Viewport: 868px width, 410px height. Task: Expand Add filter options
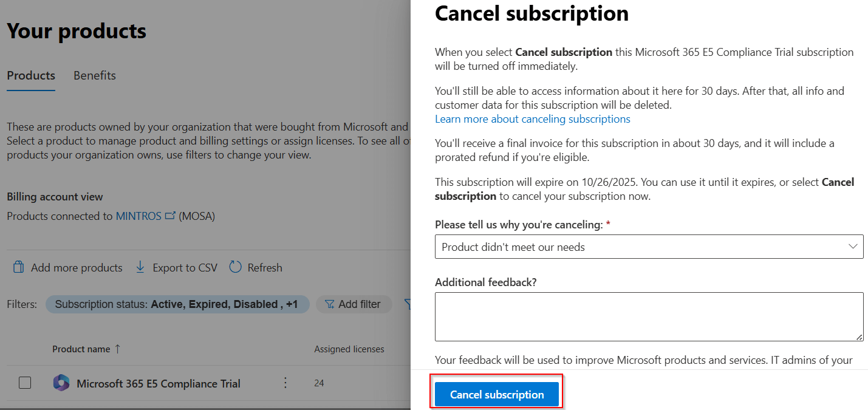[x=354, y=304]
